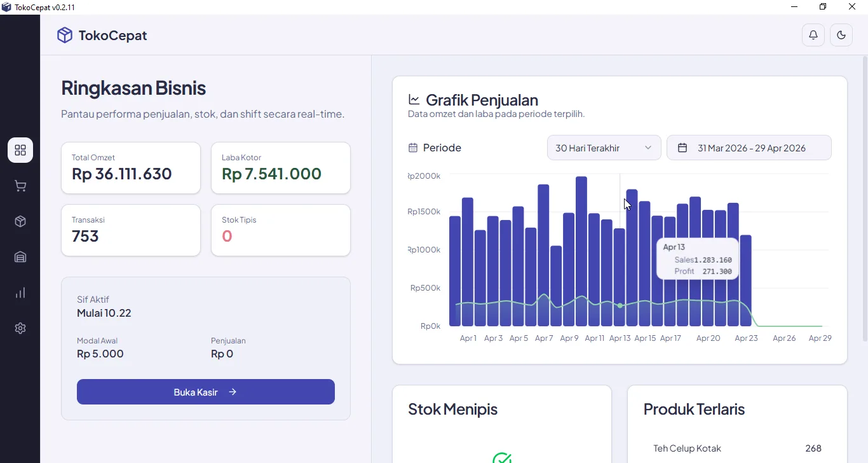Toggle dark mode with the moon icon
This screenshot has width=868, height=463.
point(841,35)
